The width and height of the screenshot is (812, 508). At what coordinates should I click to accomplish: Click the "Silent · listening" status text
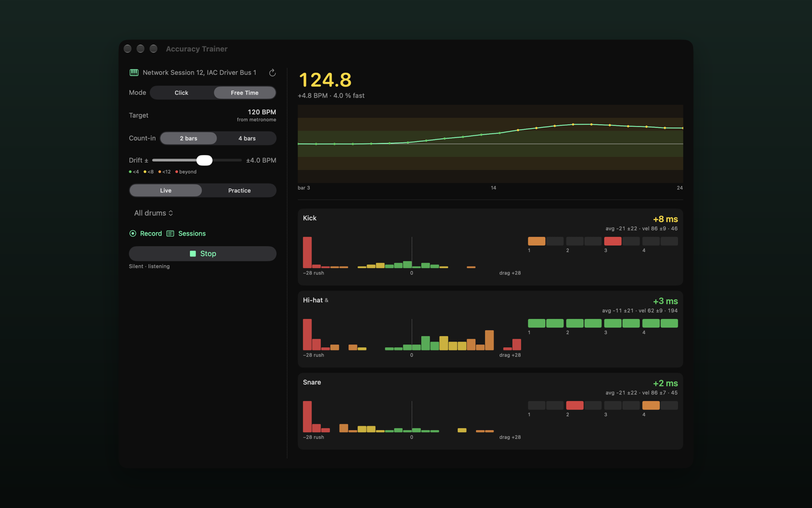point(149,266)
